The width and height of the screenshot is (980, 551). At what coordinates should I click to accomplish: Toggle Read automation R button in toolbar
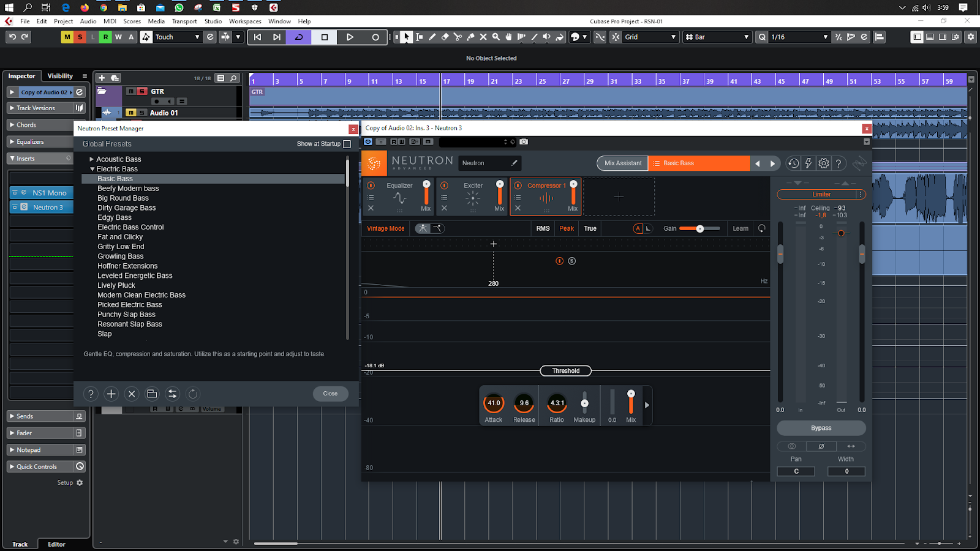(105, 37)
